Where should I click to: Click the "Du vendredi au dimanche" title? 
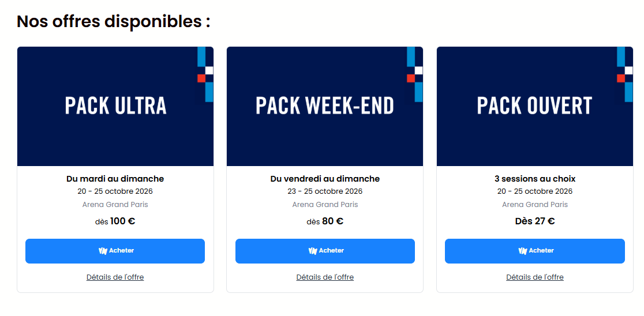pos(325,179)
